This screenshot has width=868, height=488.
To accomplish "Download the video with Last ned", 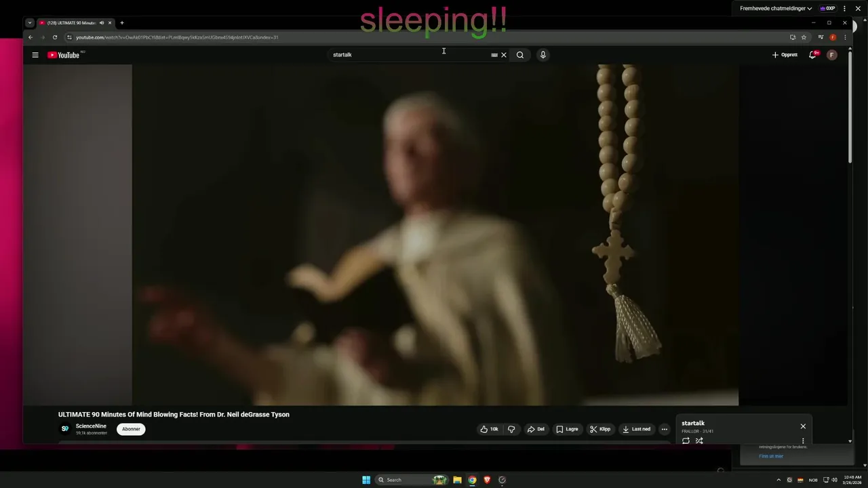I will click(637, 429).
